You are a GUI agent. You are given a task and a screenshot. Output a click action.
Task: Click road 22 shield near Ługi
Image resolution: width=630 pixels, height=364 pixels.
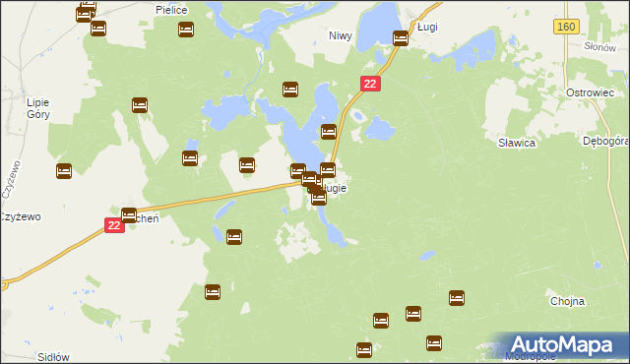tap(370, 84)
